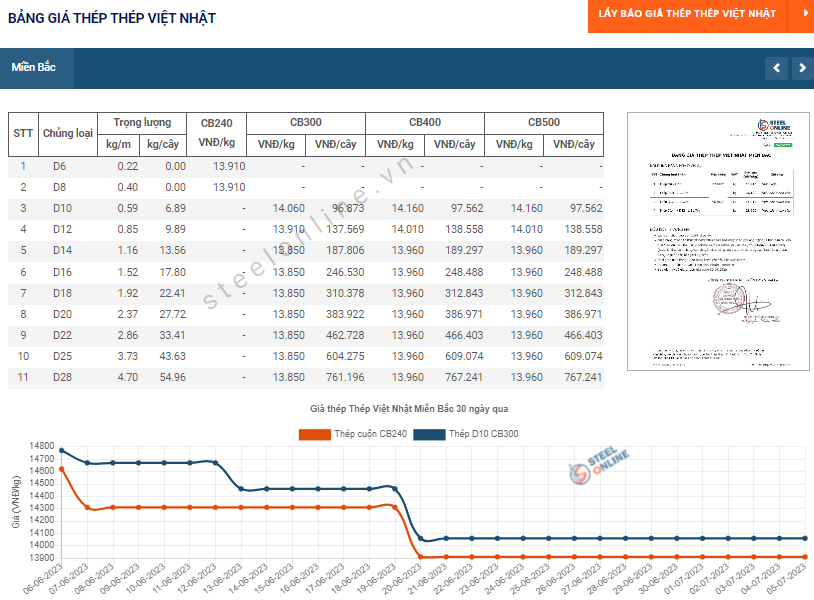Click the orange CB240 legend color swatch

[x=315, y=434]
